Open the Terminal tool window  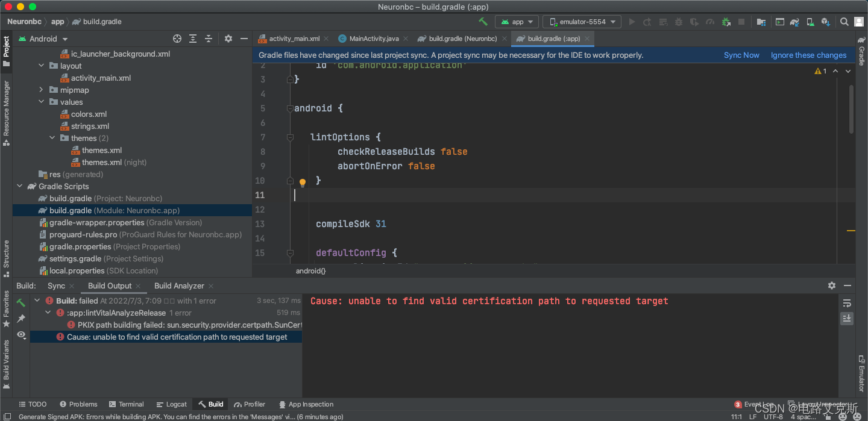[126, 404]
